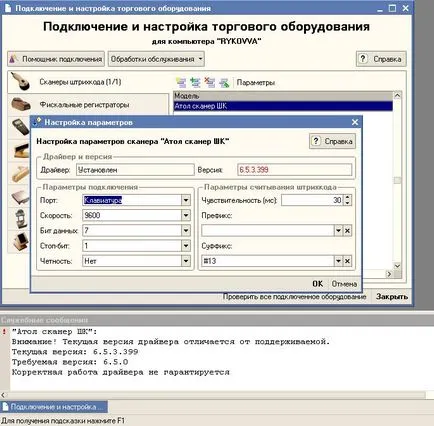
Task: Select the fiscal registrars device icon
Action: [x=21, y=104]
